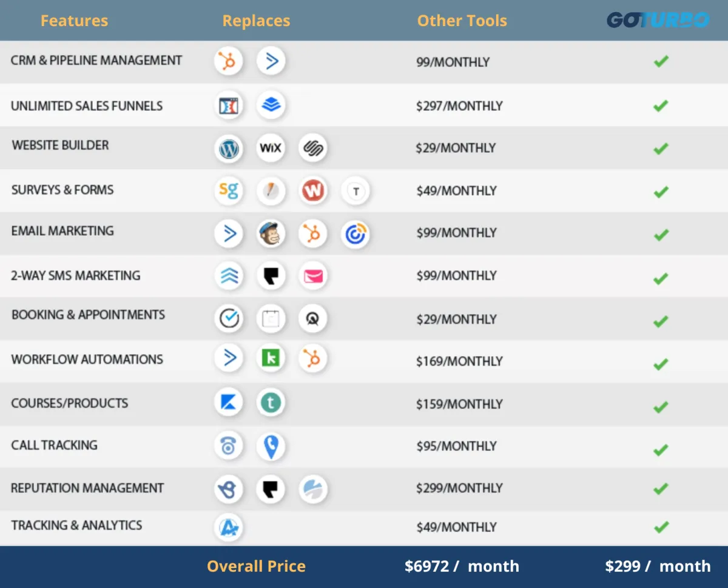Select the '2-WAY SMS MARKETING' label
Image resolution: width=728 pixels, height=588 pixels.
pos(76,276)
